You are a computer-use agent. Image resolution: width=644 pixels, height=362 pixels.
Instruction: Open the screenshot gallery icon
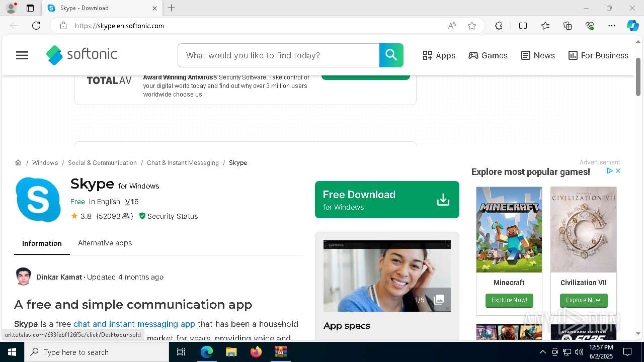click(x=439, y=300)
